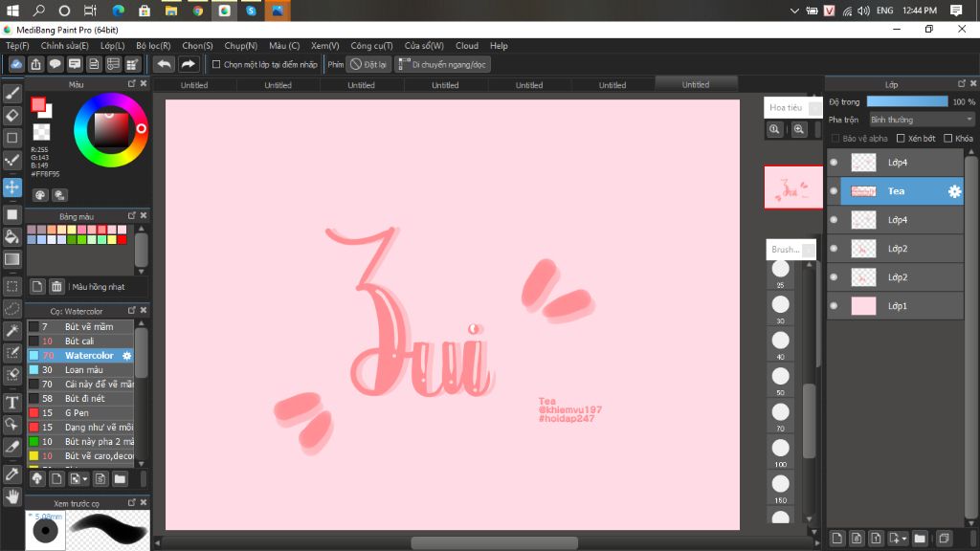
Task: Open brush folder icon in brush panel
Action: click(x=120, y=479)
